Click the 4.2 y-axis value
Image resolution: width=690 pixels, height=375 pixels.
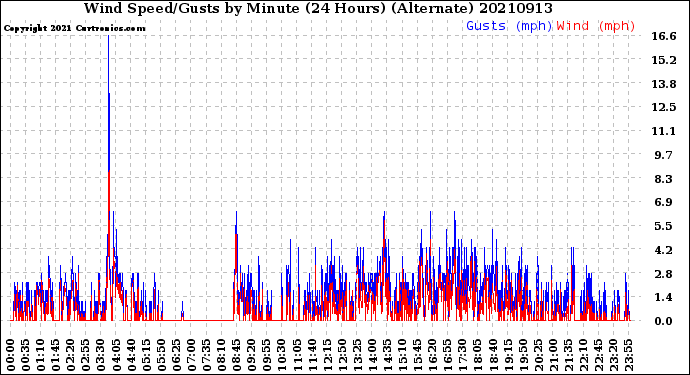(664, 250)
